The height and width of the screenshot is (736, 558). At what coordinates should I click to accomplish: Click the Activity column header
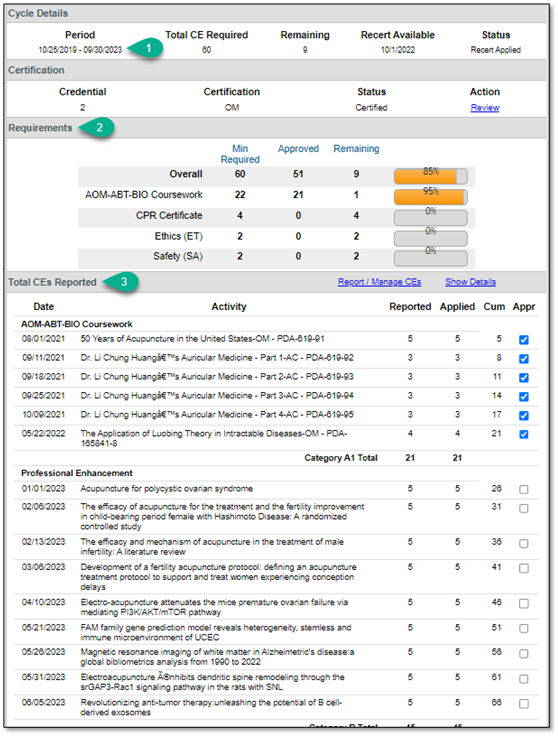pyautogui.click(x=229, y=307)
